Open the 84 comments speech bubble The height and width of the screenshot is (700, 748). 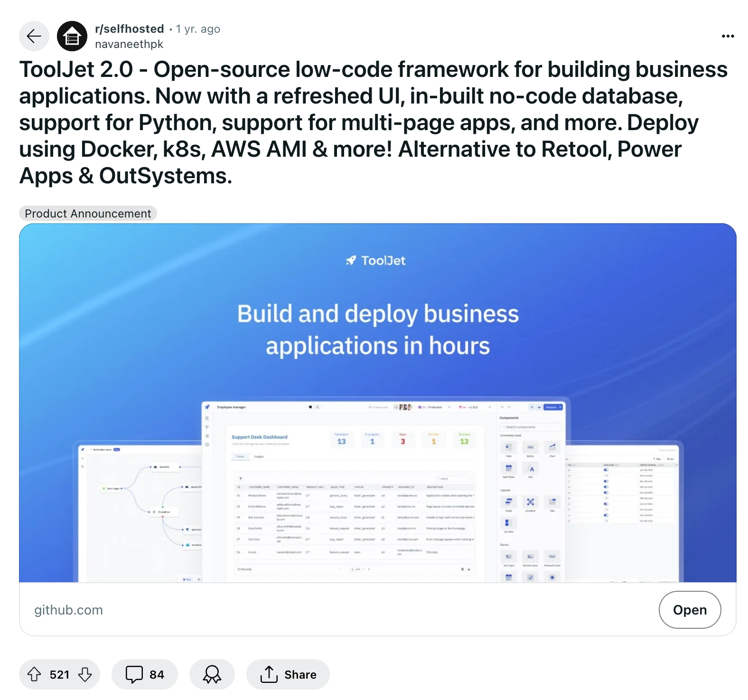pyautogui.click(x=144, y=674)
